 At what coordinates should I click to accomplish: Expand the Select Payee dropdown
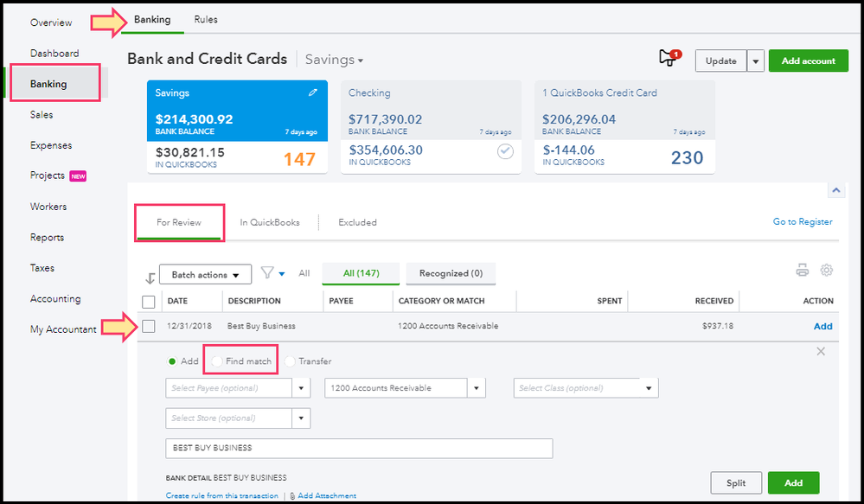[x=301, y=388]
